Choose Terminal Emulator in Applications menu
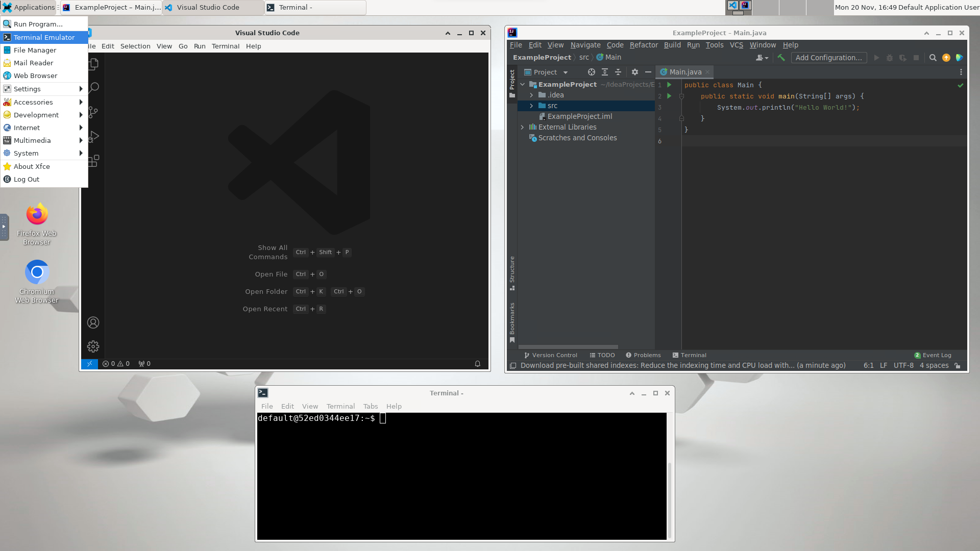Image resolution: width=980 pixels, height=551 pixels. pos(44,37)
